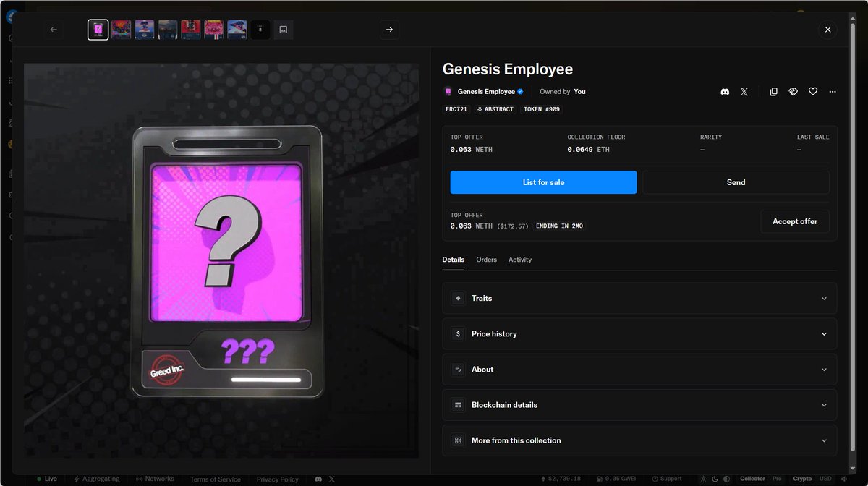Switch to dark theme moon icon

[x=715, y=479]
